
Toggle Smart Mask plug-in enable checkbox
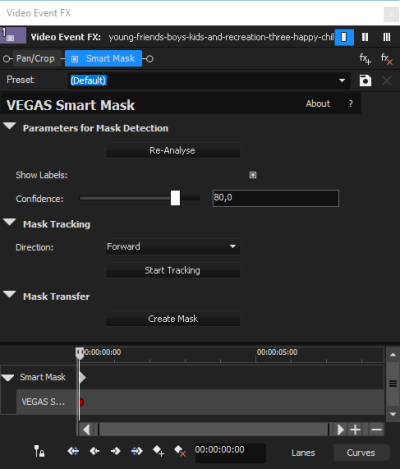pyautogui.click(x=75, y=59)
